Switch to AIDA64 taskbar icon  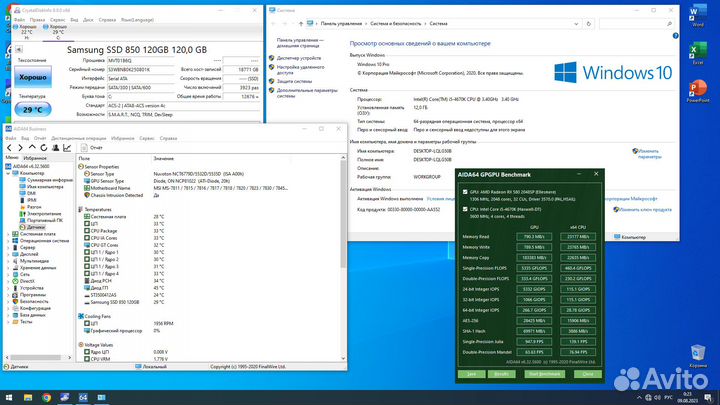click(x=83, y=397)
